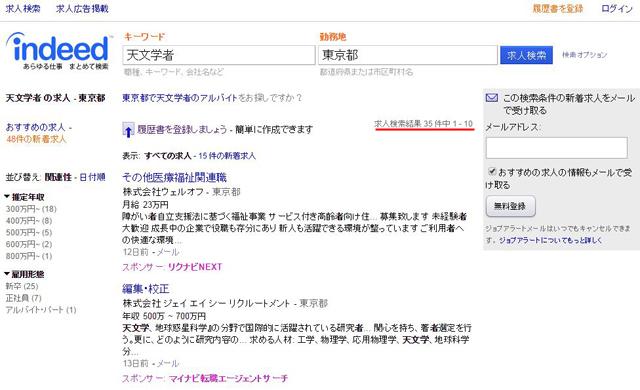Open the job title 編集・校正
This screenshot has width=640, height=390.
click(146, 289)
